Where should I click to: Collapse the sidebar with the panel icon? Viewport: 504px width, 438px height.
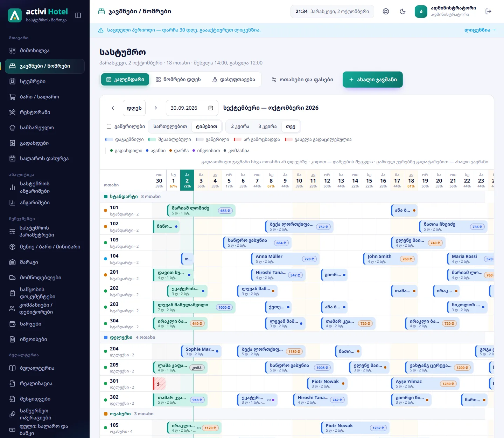tap(78, 15)
